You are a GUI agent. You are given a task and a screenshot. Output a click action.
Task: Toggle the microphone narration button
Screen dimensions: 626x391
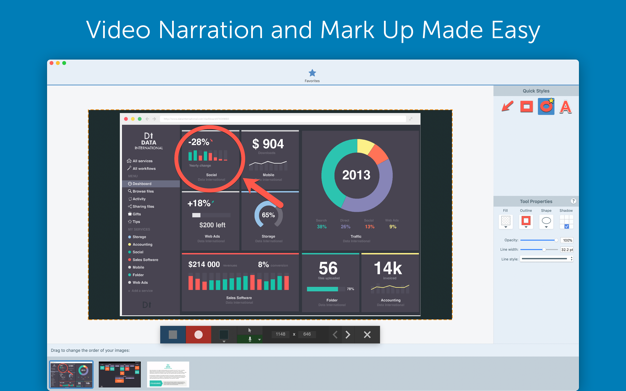[250, 339]
